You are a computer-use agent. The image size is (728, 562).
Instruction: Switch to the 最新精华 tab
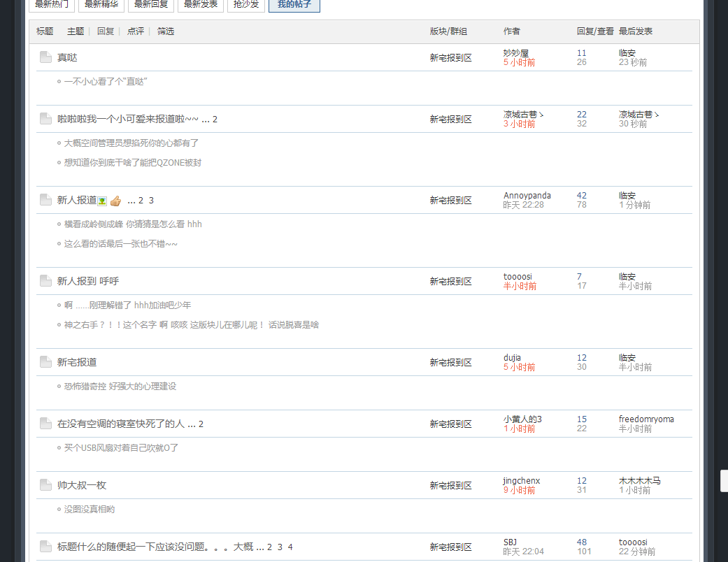[101, 4]
